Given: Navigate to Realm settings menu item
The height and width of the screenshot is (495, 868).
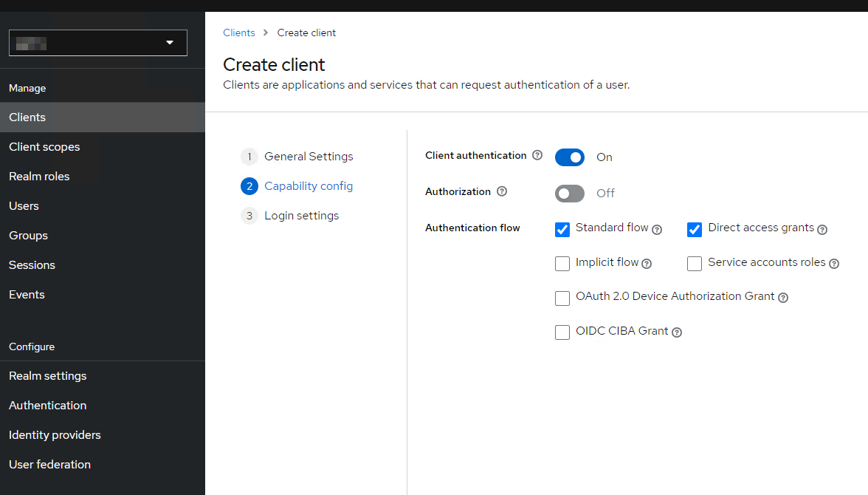Looking at the screenshot, I should click(48, 376).
